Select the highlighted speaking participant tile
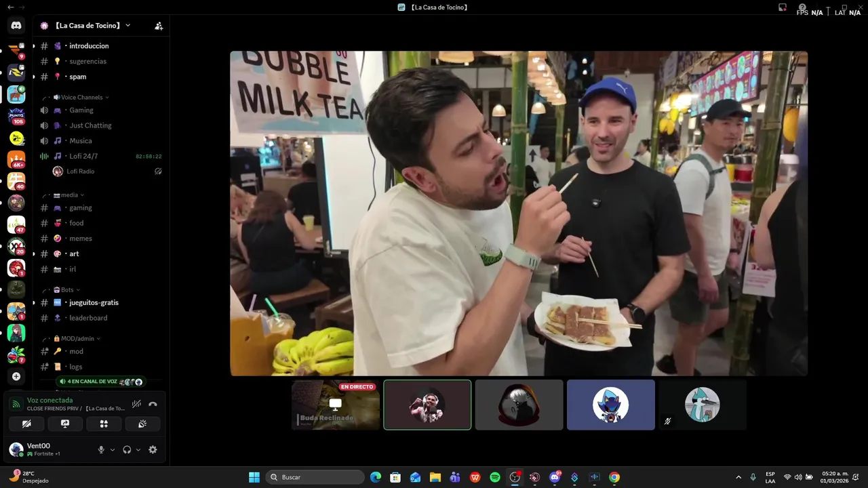This screenshot has height=488, width=868. click(427, 405)
